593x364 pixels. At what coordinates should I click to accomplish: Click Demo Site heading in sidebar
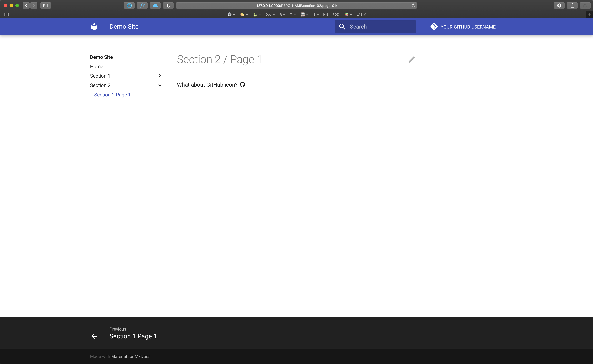[x=101, y=57]
